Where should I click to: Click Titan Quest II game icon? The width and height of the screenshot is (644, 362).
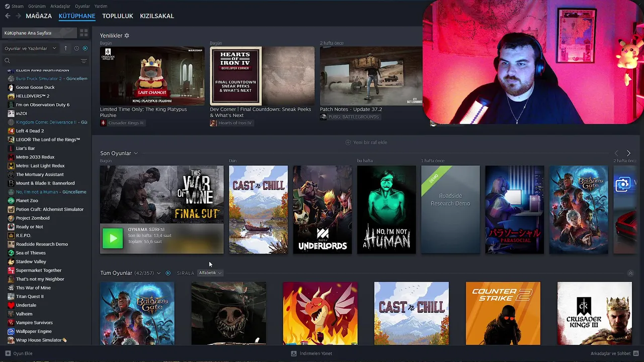click(11, 296)
